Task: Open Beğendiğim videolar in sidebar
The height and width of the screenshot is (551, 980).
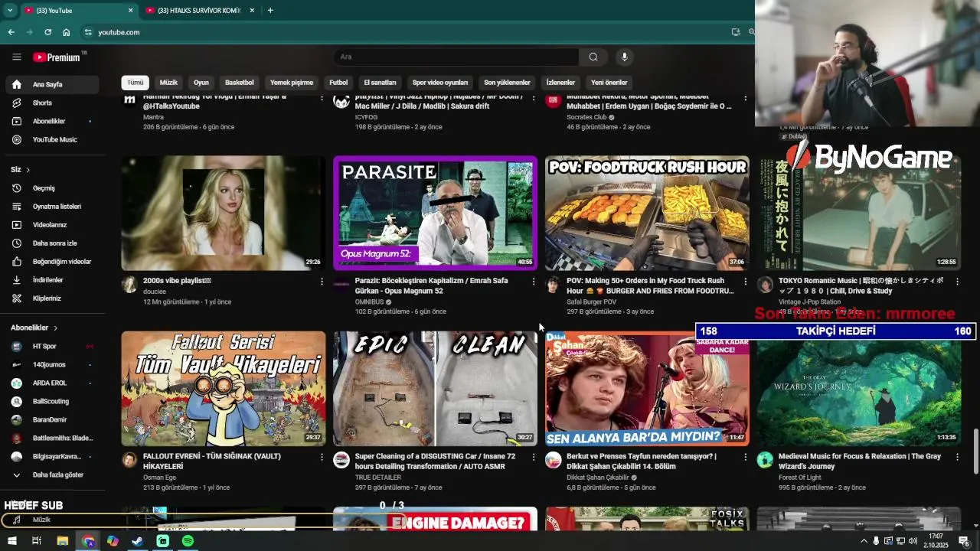Action: click(53, 262)
